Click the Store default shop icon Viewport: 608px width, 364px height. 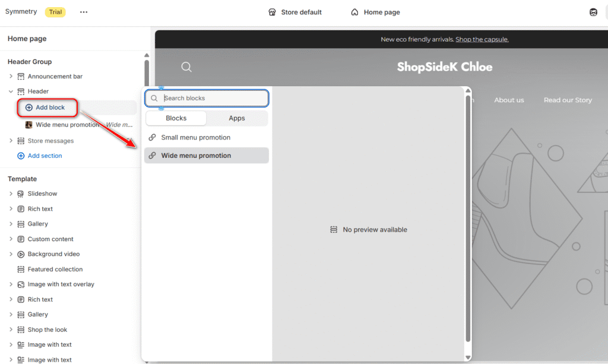coord(272,12)
